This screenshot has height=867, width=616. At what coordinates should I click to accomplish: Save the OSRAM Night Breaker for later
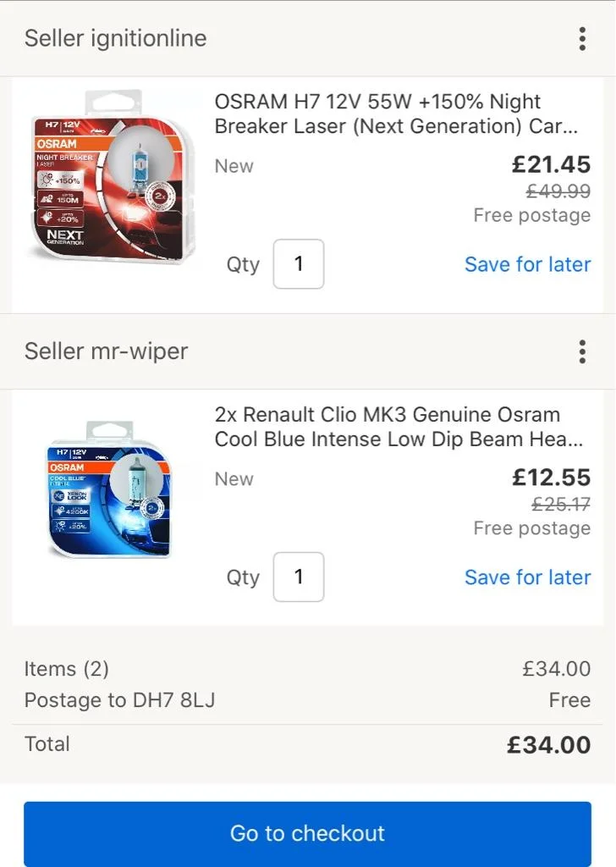point(528,264)
